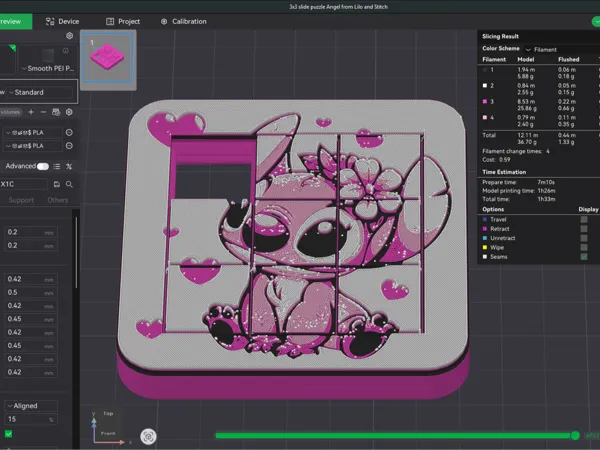Switch to the Preview tab
This screenshot has height=450, width=600.
pyautogui.click(x=15, y=21)
